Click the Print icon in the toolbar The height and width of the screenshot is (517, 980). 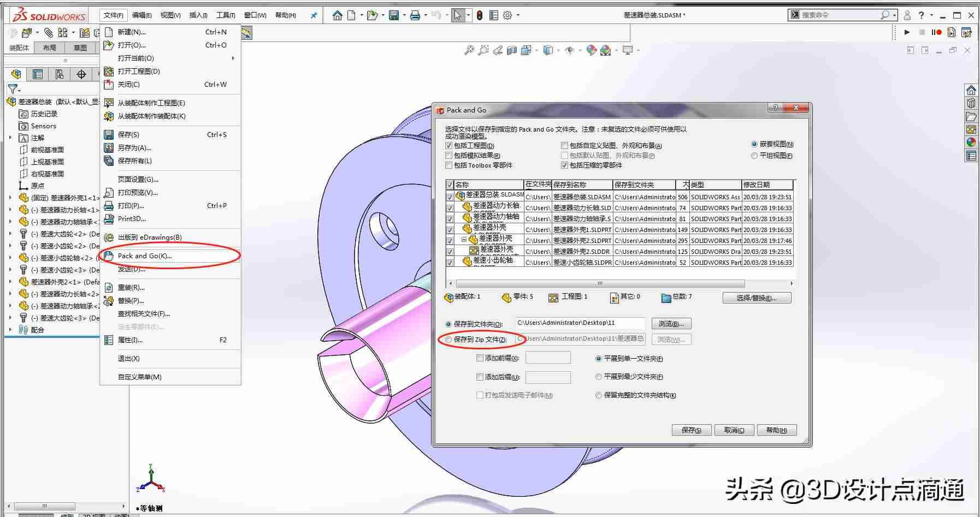(x=415, y=15)
